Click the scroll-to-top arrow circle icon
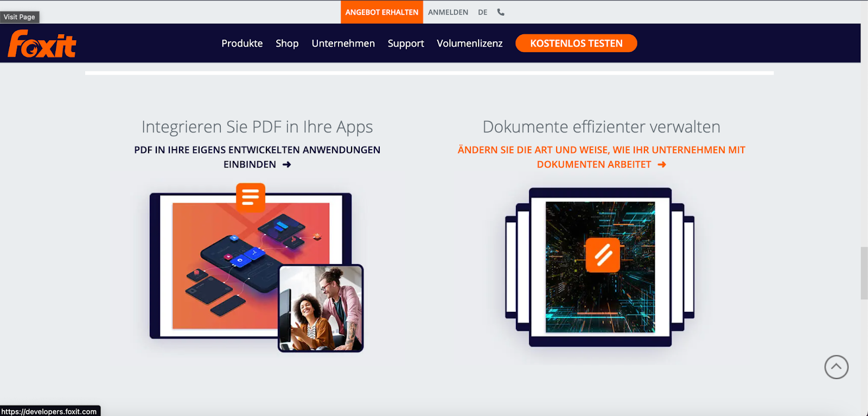The width and height of the screenshot is (868, 416). tap(836, 367)
